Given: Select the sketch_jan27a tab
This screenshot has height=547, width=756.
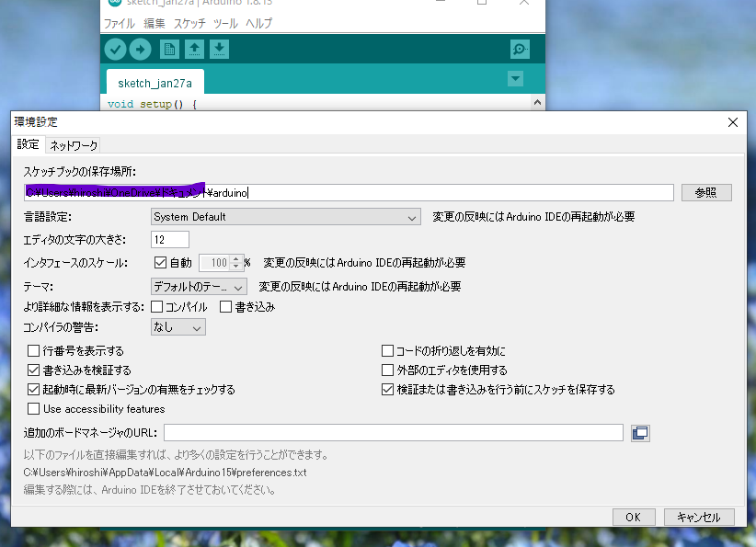Looking at the screenshot, I should point(155,84).
